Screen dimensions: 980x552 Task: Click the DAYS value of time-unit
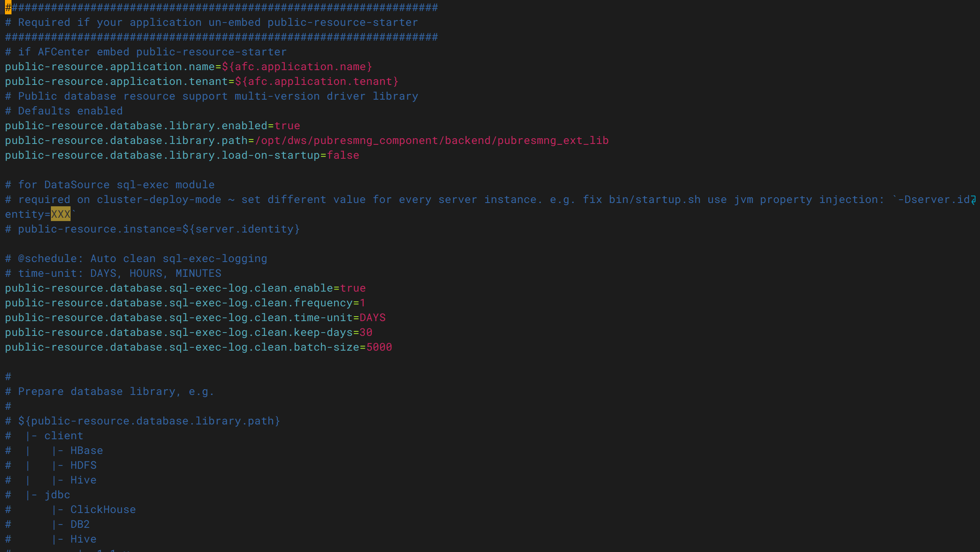(x=372, y=317)
